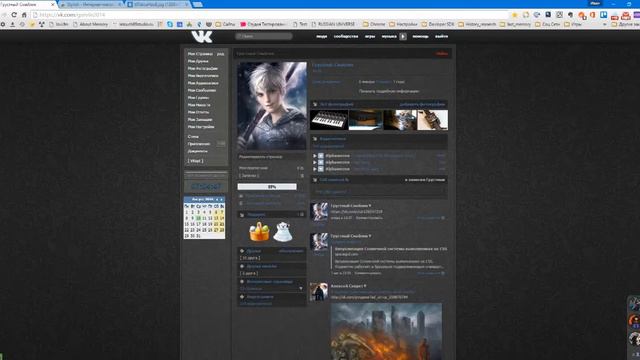Screen dimensions: 640x360
Task: Click люди in top navigation
Action: click(x=322, y=36)
